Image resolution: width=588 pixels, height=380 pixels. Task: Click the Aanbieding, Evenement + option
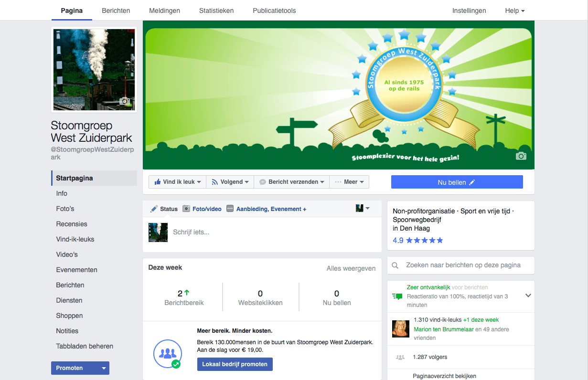point(267,209)
